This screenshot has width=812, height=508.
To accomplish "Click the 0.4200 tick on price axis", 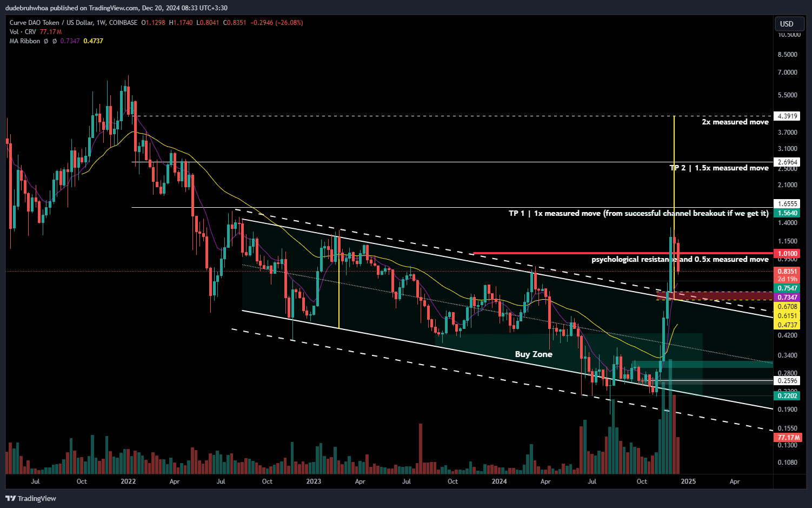I will coord(787,335).
